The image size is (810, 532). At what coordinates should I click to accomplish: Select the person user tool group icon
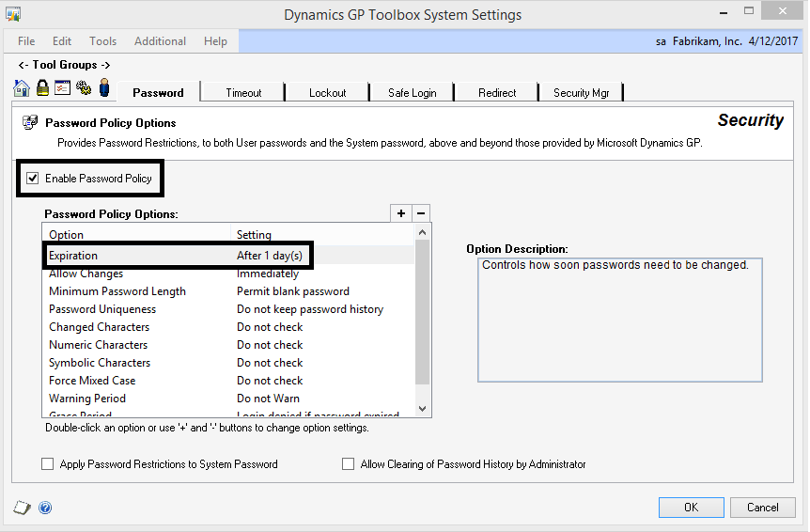[x=104, y=87]
